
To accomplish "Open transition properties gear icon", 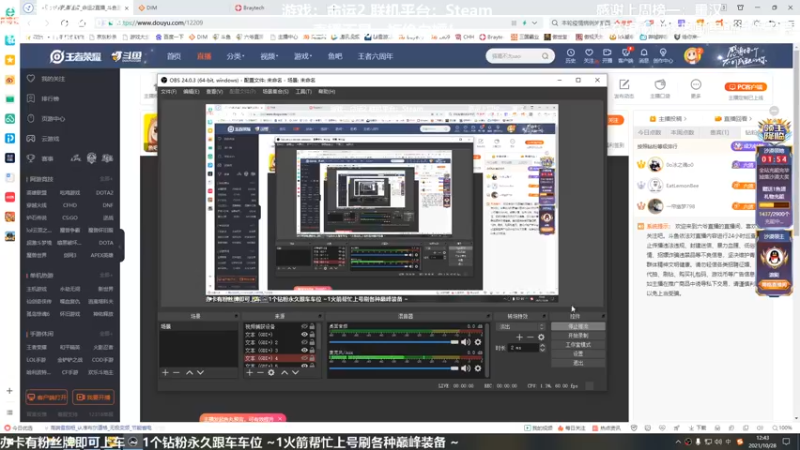I will (541, 337).
